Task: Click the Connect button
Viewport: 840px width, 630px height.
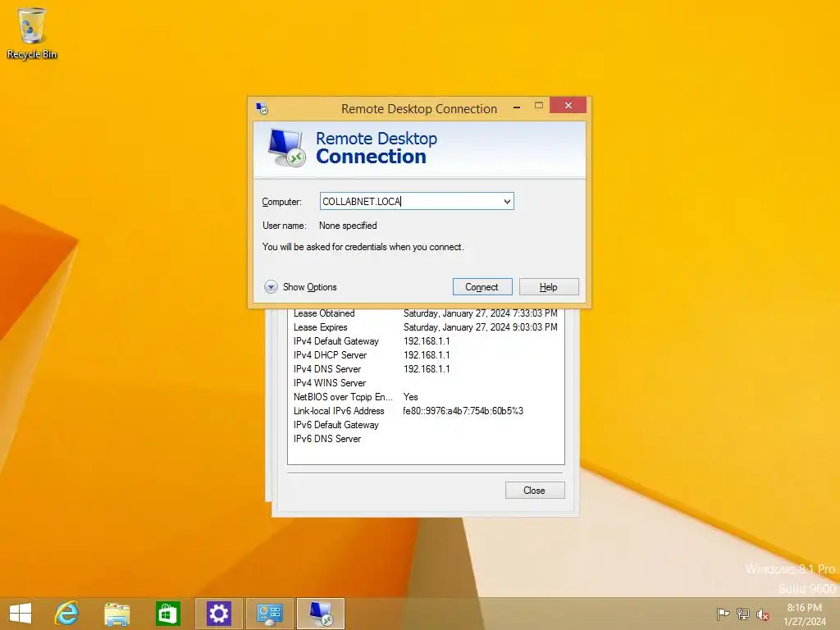Action: pos(482,286)
